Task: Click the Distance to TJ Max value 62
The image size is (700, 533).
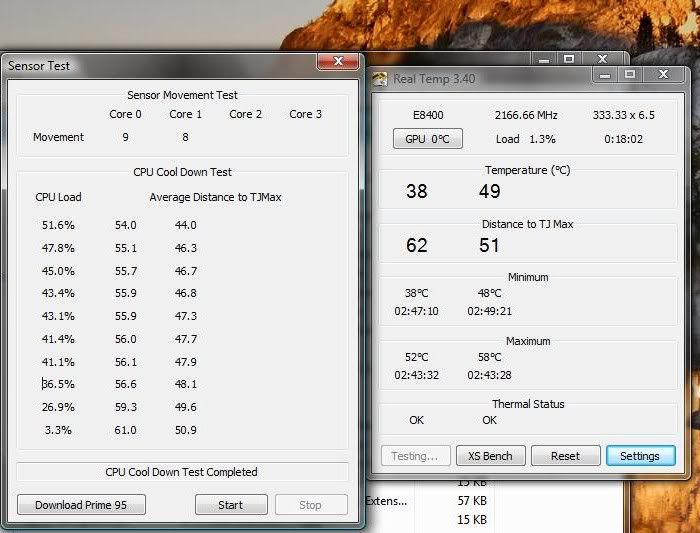Action: 417,245
